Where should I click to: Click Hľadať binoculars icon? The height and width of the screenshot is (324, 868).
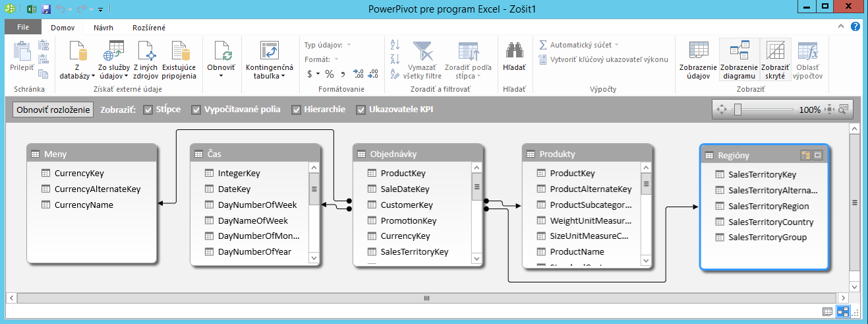[x=514, y=51]
